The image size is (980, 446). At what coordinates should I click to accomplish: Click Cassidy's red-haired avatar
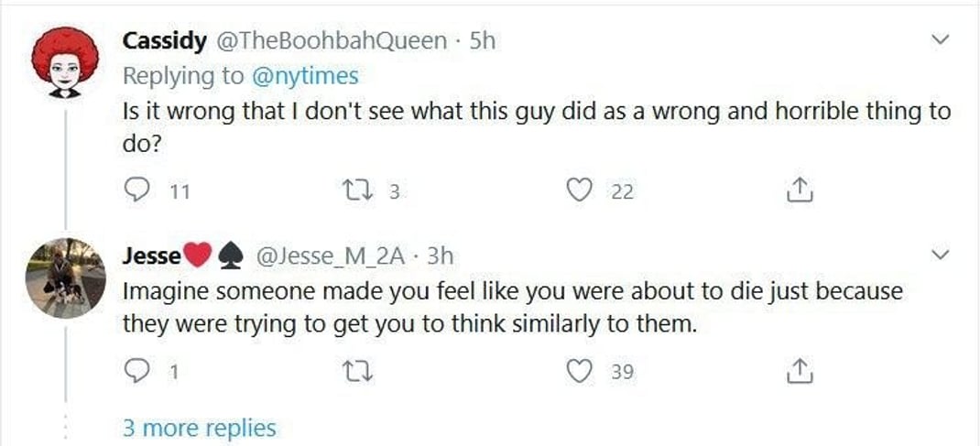(x=64, y=62)
